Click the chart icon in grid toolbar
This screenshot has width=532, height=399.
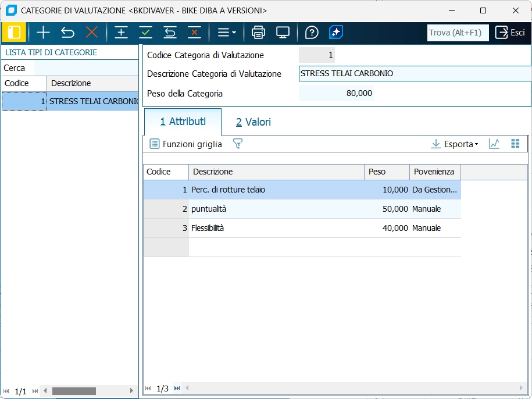494,144
